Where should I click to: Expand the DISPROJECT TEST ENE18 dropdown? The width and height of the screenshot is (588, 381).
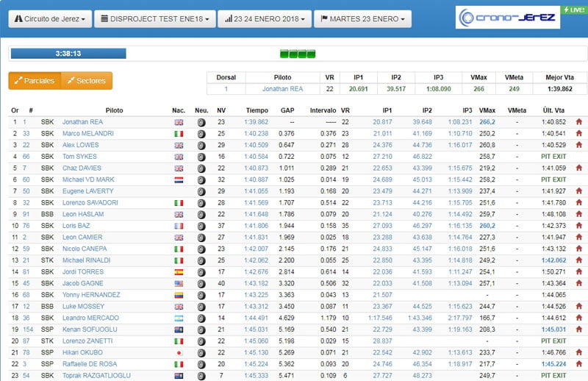(x=155, y=18)
